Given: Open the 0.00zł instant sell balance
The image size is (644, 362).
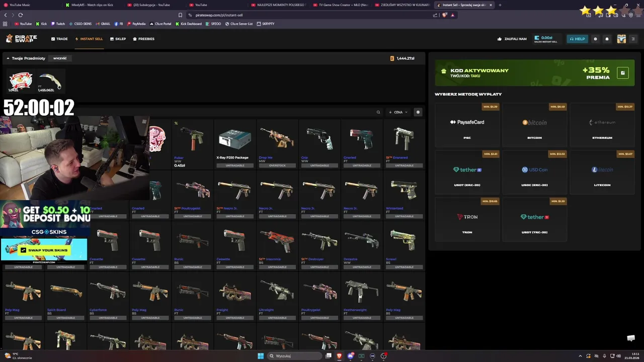Looking at the screenshot, I should point(546,39).
